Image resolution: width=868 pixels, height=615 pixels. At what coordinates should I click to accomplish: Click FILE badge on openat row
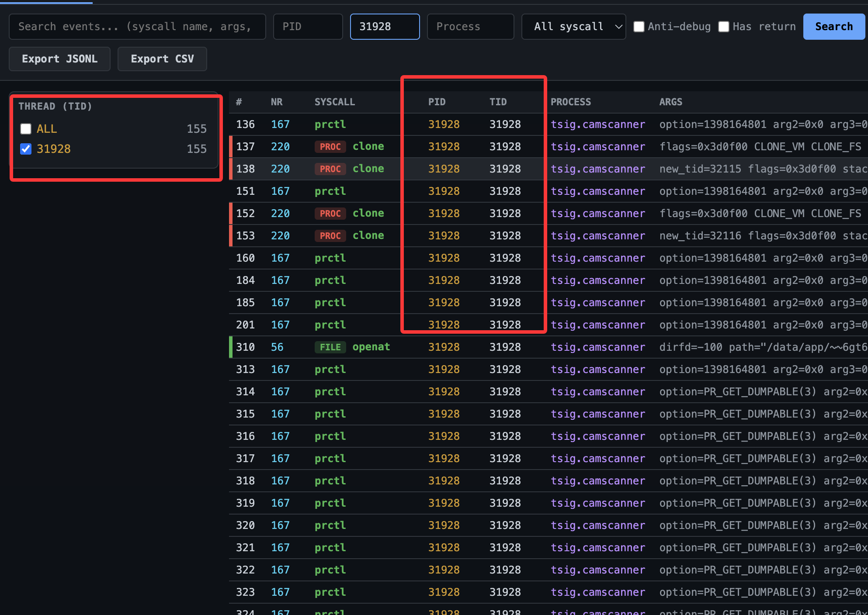tap(330, 347)
